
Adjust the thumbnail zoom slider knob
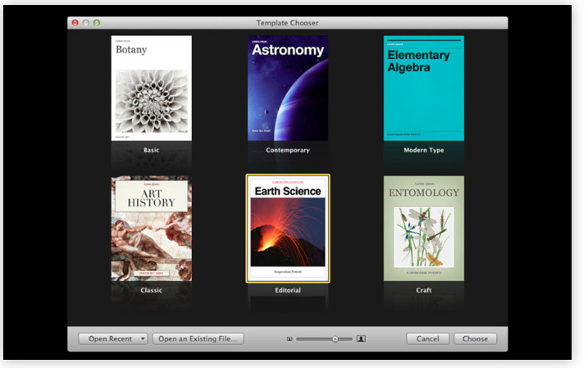[335, 338]
